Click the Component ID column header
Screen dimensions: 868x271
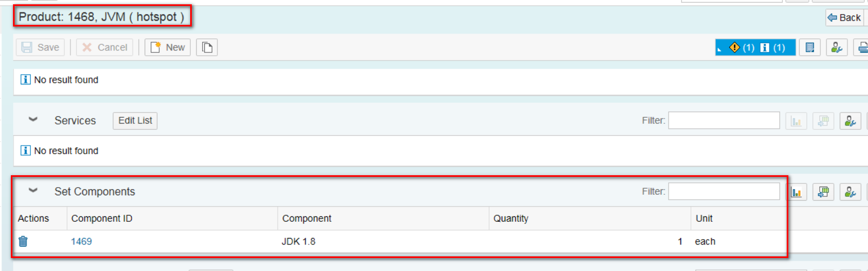coord(172,219)
